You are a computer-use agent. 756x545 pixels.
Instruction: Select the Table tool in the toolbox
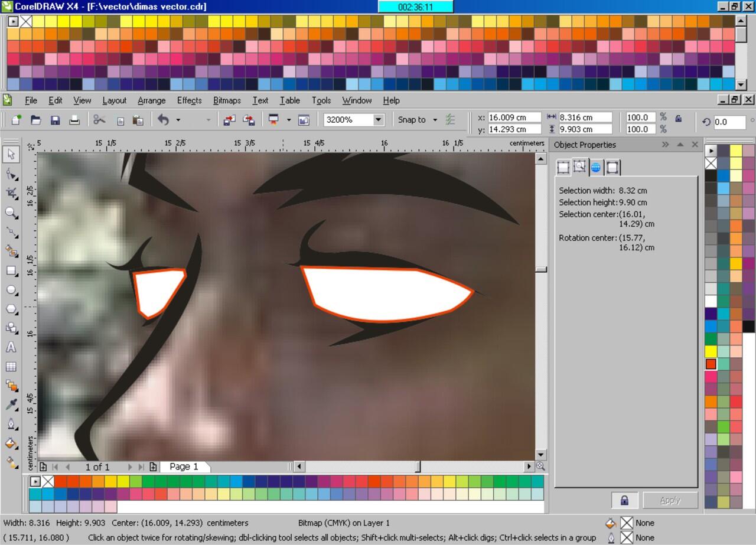pos(11,367)
